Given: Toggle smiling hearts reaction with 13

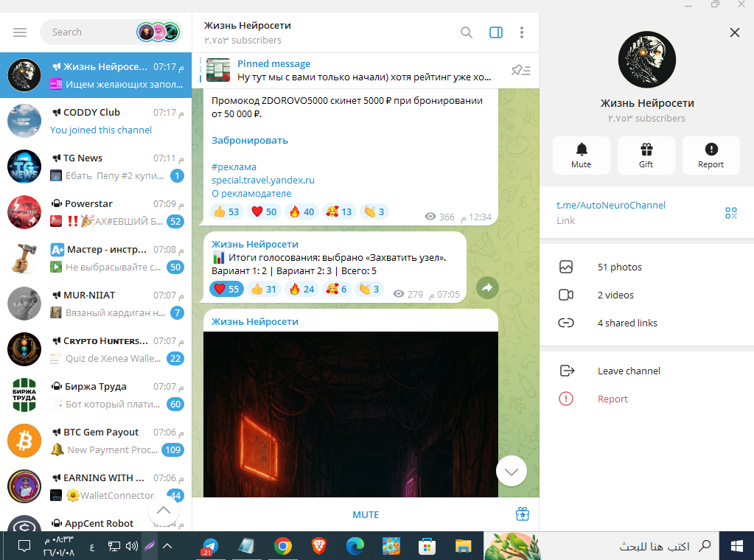Looking at the screenshot, I should tap(339, 211).
